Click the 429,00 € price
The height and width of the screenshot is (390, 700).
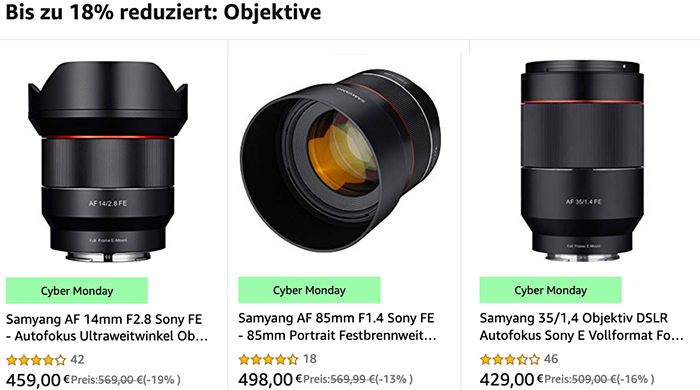pyautogui.click(x=512, y=379)
